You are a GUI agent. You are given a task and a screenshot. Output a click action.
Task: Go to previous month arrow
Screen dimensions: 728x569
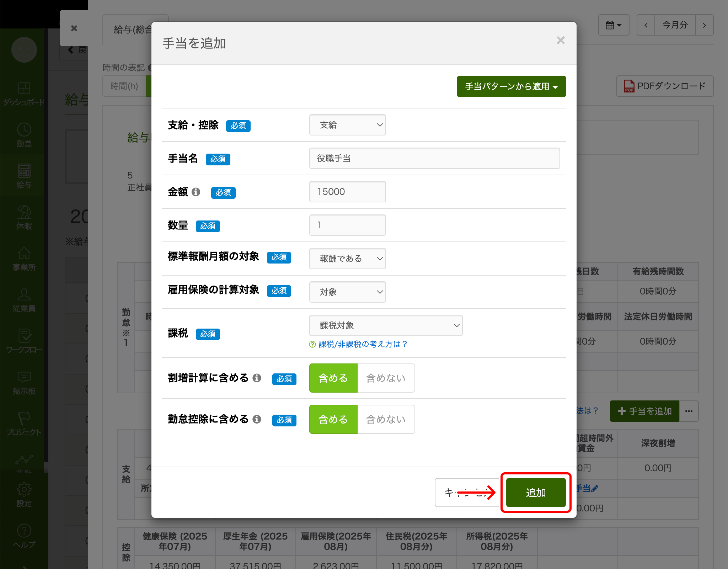[646, 25]
